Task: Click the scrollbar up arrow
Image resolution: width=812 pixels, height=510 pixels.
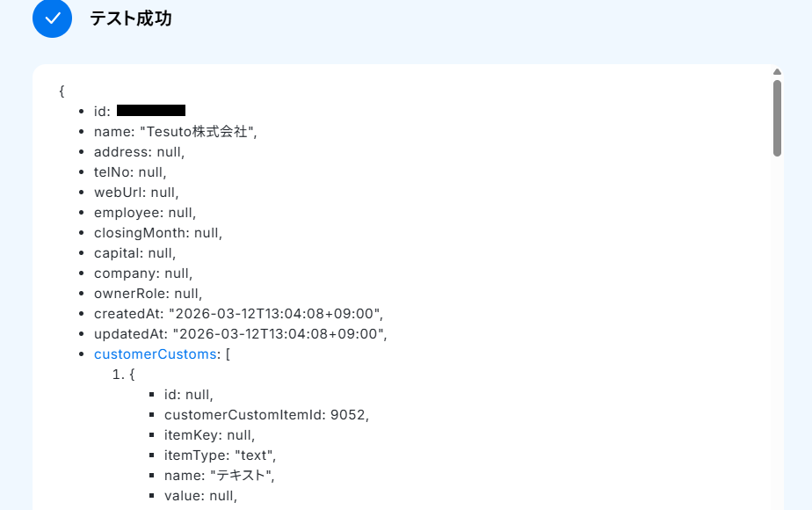Action: point(777,72)
